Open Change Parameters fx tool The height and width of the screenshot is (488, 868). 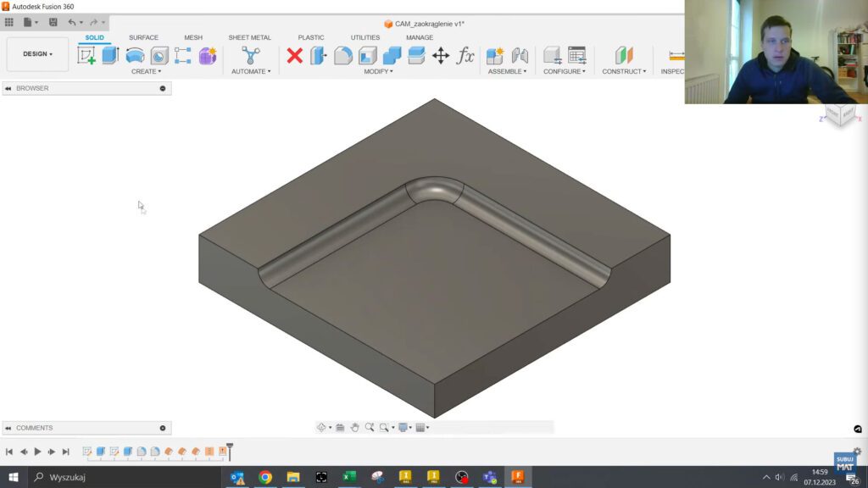(465, 56)
